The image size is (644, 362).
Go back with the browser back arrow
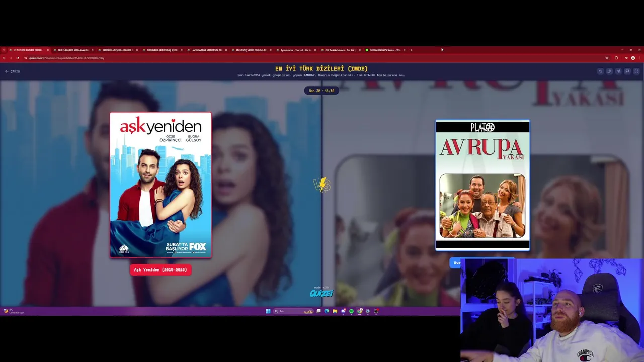click(4, 58)
